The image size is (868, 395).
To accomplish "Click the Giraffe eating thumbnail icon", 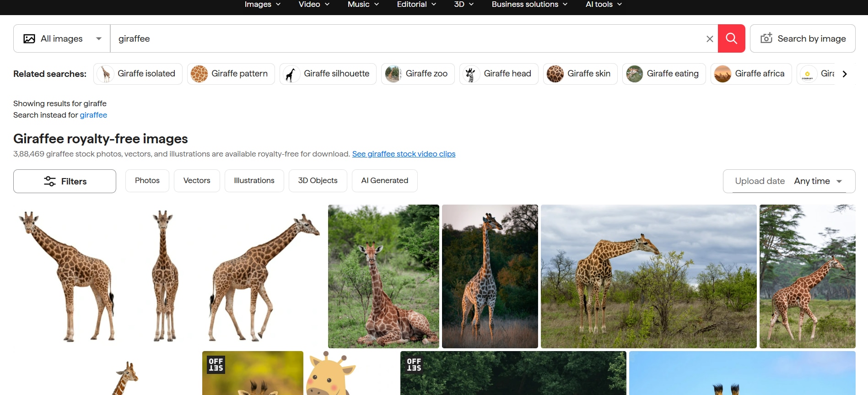I will point(634,74).
